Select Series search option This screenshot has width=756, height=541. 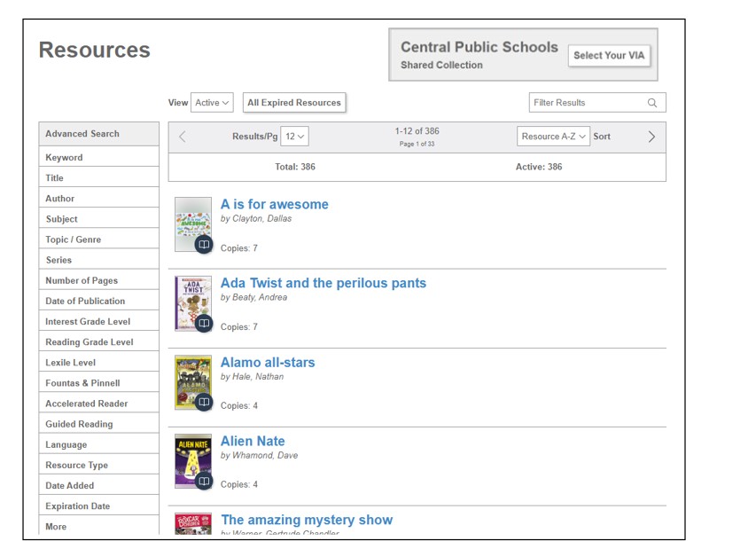pos(99,260)
